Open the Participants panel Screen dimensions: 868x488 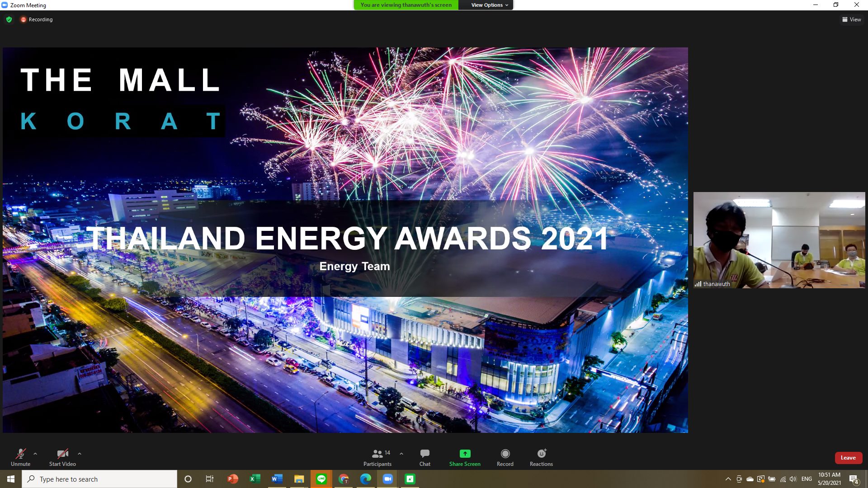click(x=377, y=457)
